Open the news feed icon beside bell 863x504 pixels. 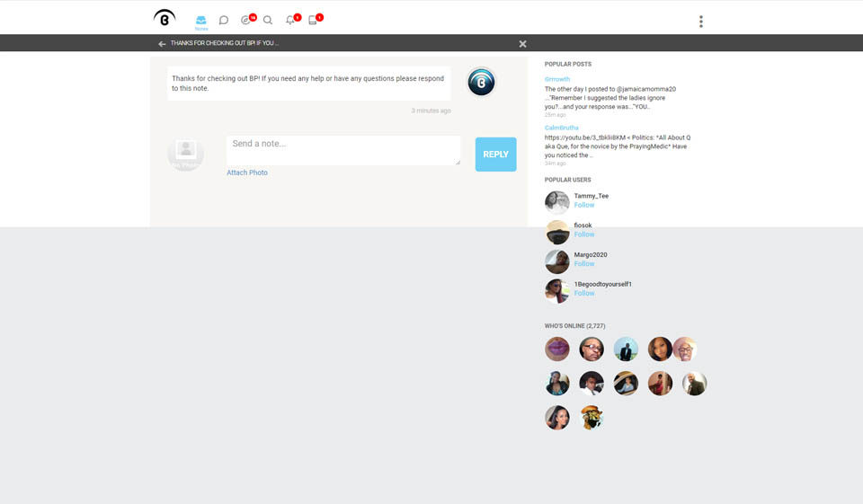click(x=313, y=21)
